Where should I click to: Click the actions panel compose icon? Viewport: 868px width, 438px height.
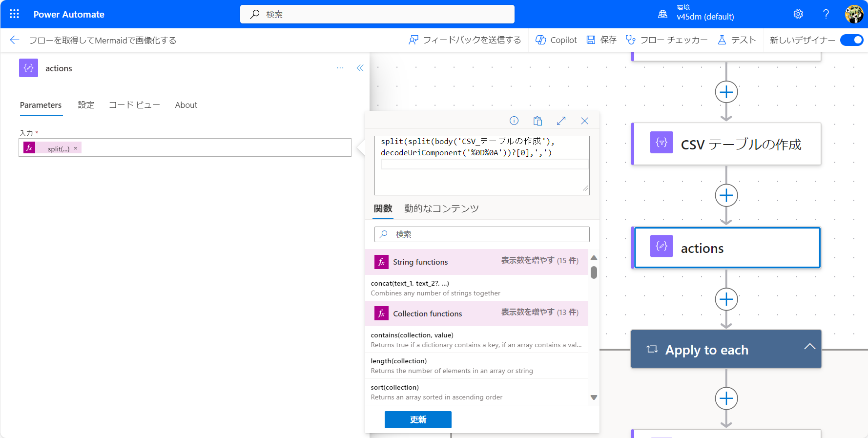pos(28,68)
